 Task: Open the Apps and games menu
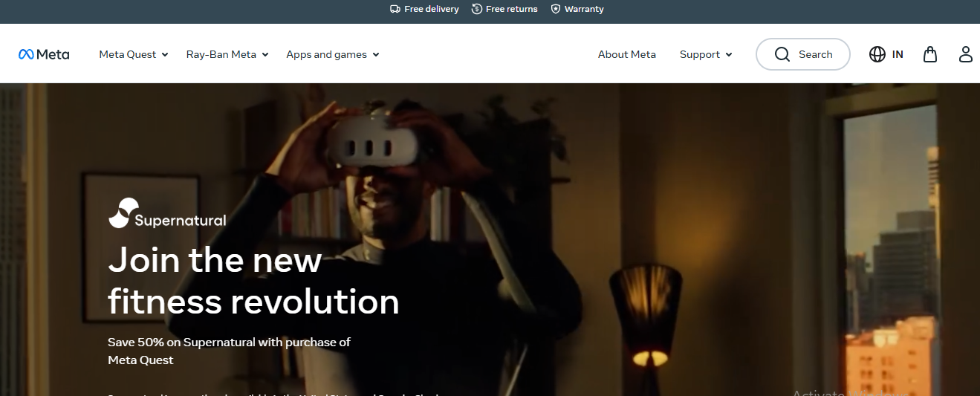[333, 54]
